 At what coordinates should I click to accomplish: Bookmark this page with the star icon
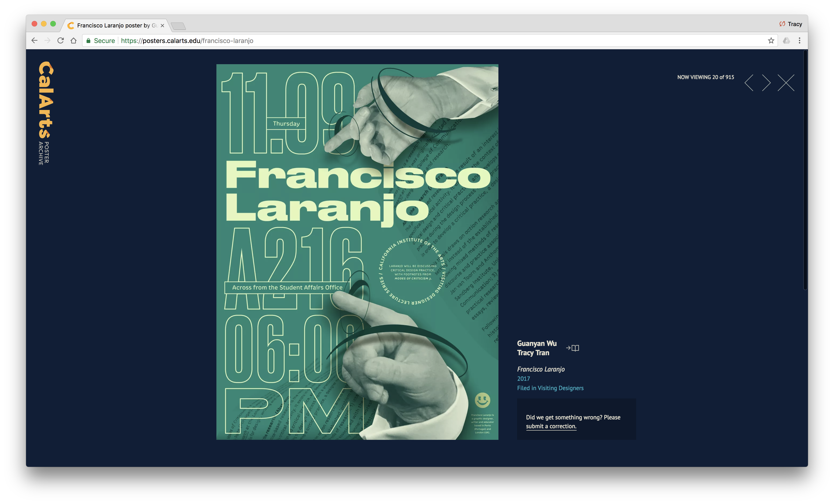771,41
